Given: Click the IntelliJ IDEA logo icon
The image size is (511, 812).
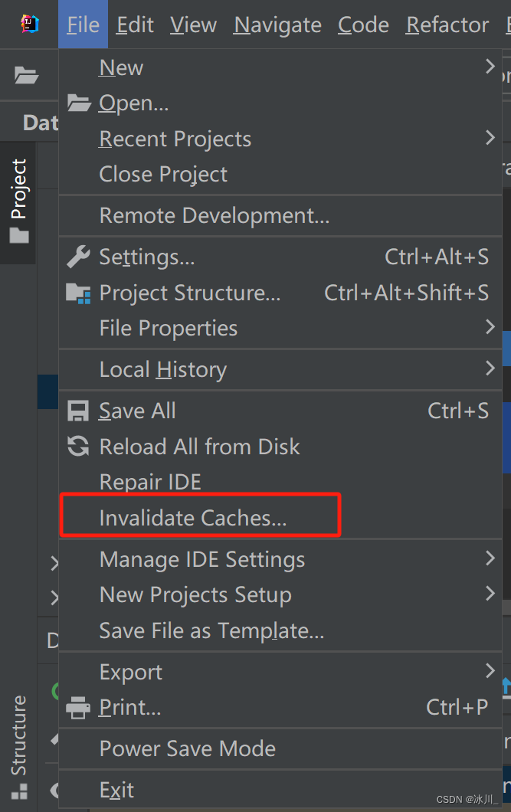Looking at the screenshot, I should (x=29, y=25).
